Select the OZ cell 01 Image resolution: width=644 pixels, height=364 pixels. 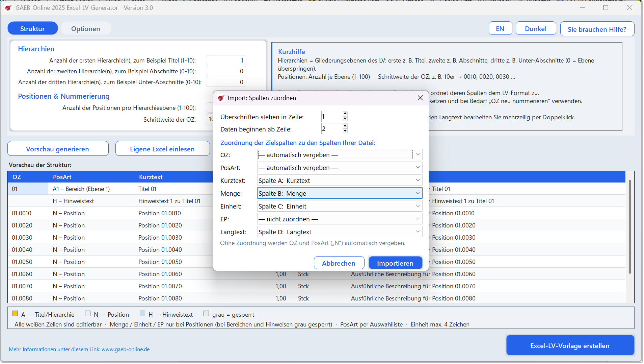(28, 189)
